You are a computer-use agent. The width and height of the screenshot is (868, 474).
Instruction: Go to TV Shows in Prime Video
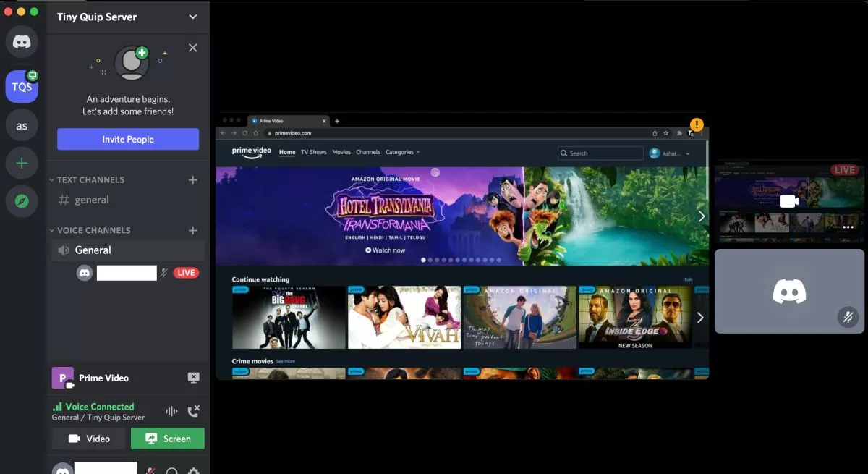[314, 152]
